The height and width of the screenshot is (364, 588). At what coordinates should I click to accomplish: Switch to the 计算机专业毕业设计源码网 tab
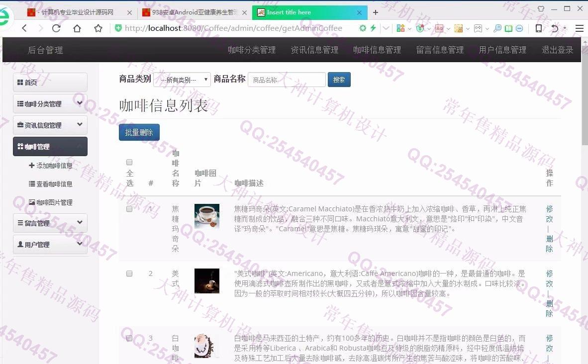click(79, 12)
